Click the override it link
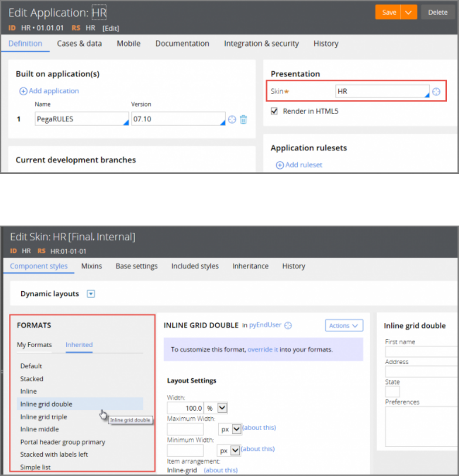Viewport: 459px width, 476px height. pos(263,350)
